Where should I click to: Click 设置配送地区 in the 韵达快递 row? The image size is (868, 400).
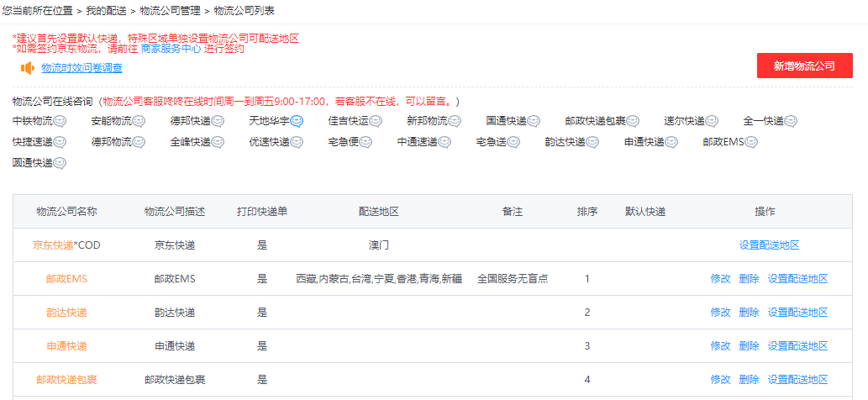[797, 313]
